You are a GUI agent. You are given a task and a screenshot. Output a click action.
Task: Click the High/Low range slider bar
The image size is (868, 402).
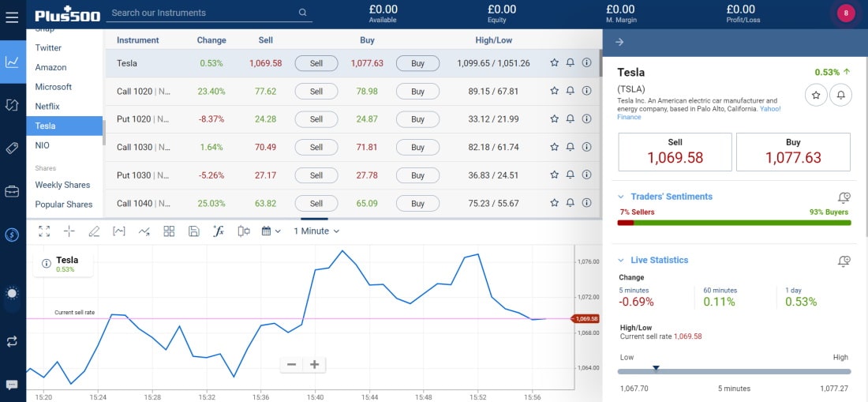734,371
